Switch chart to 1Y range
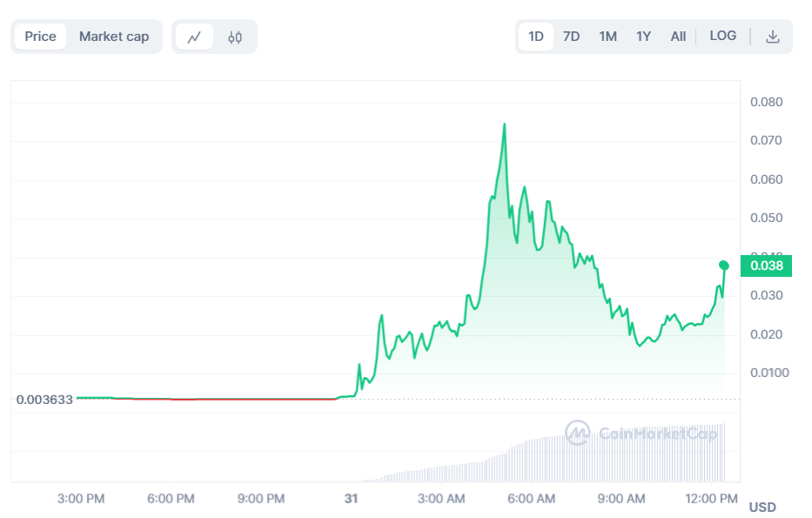 [x=643, y=37]
